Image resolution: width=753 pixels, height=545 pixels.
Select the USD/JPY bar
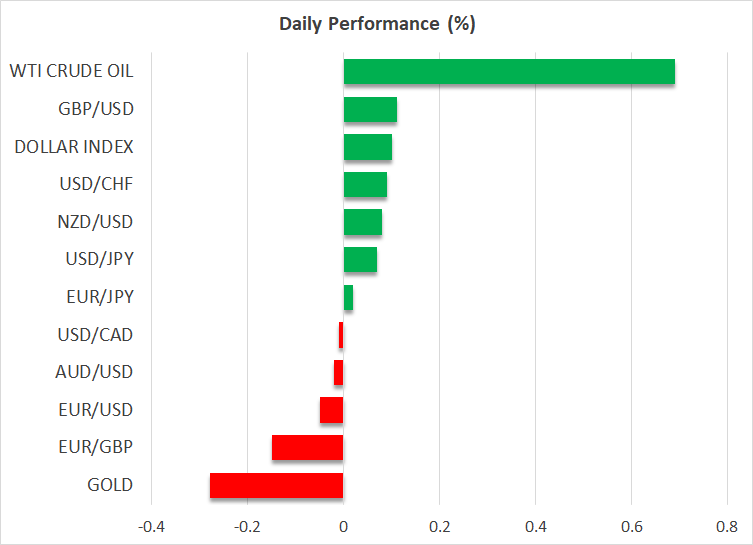[360, 260]
